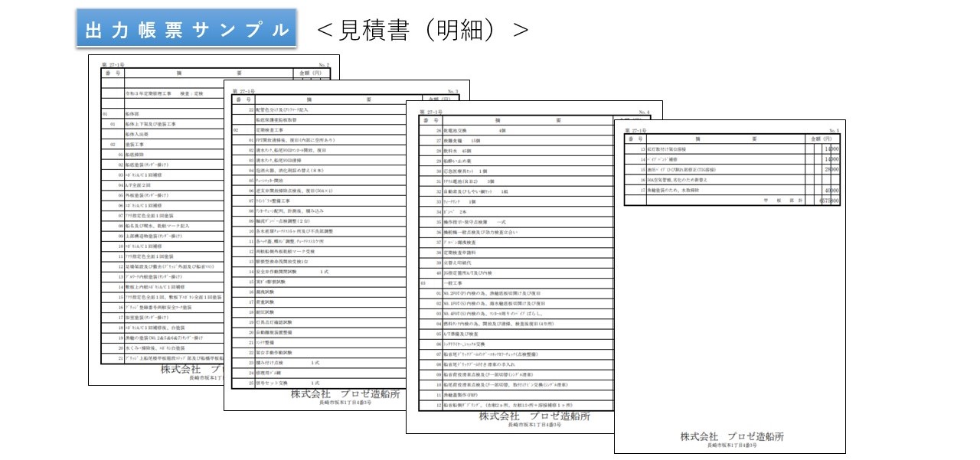Click the 株式会社 プロゼ造船所 footer on page No. 3
This screenshot has width=980, height=460.
click(x=345, y=394)
